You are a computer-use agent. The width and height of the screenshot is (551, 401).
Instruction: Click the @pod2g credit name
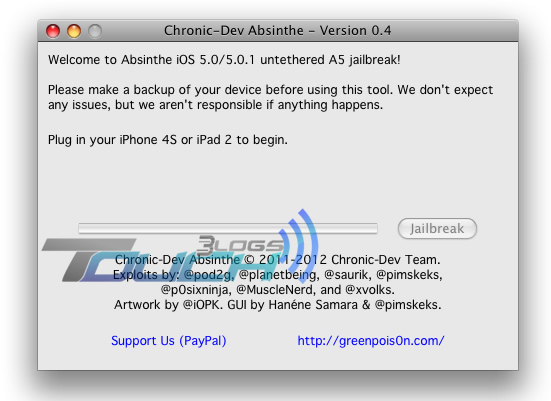pos(209,274)
